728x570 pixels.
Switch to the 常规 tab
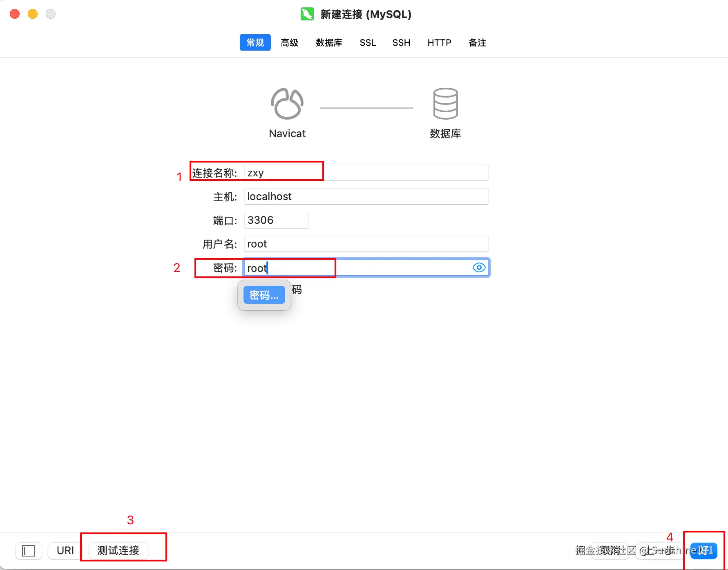pos(255,42)
